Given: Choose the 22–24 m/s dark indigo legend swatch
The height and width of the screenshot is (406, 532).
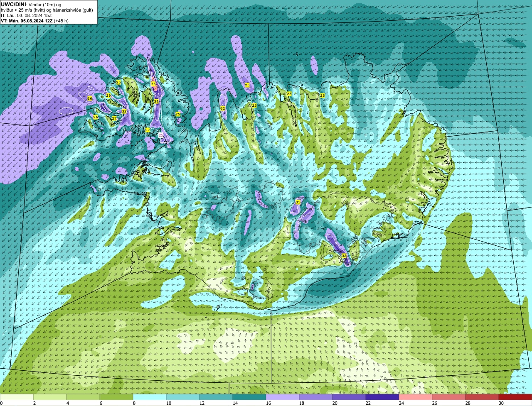Looking at the screenshot, I should pyautogui.click(x=382, y=397).
